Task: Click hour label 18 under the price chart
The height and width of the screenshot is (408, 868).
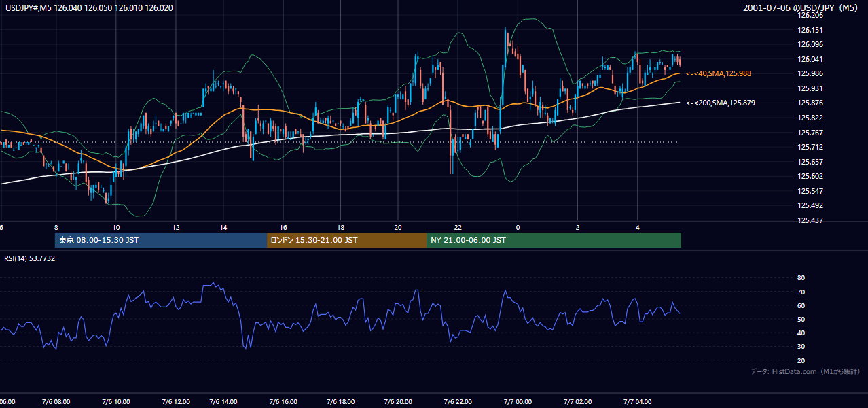Action: [x=342, y=227]
